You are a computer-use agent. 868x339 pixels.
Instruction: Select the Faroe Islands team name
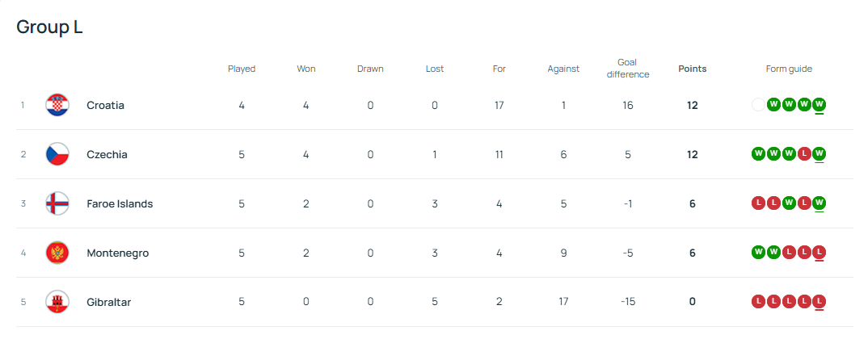click(x=120, y=203)
